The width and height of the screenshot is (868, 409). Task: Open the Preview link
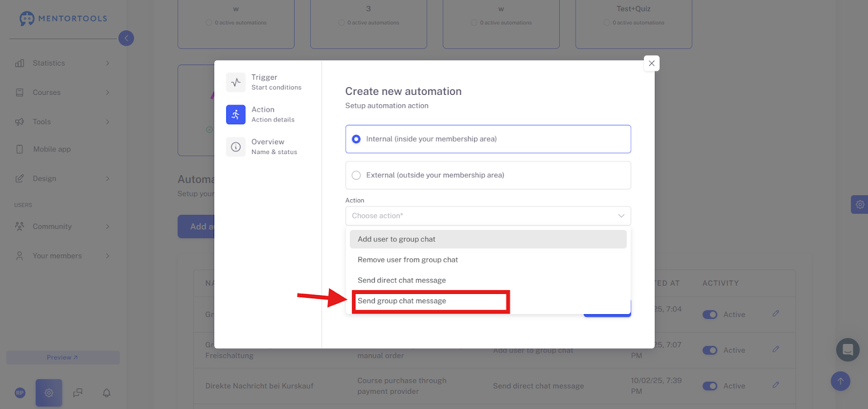point(62,357)
